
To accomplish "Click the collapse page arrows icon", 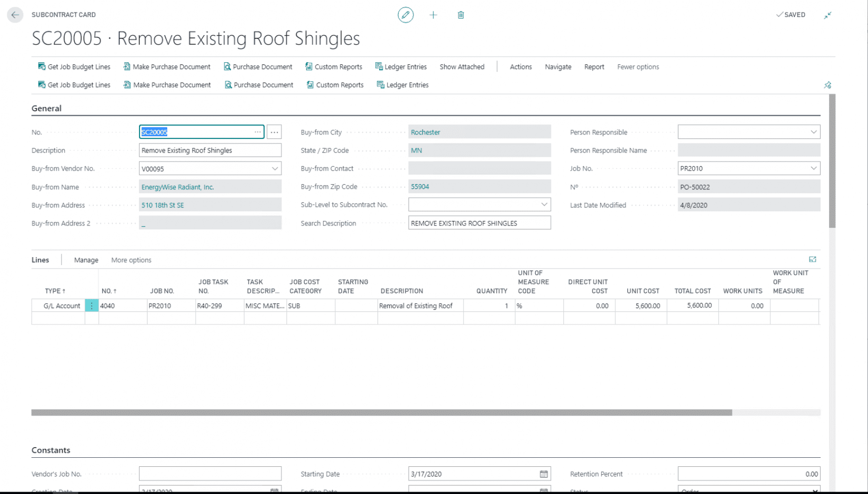I will 827,15.
